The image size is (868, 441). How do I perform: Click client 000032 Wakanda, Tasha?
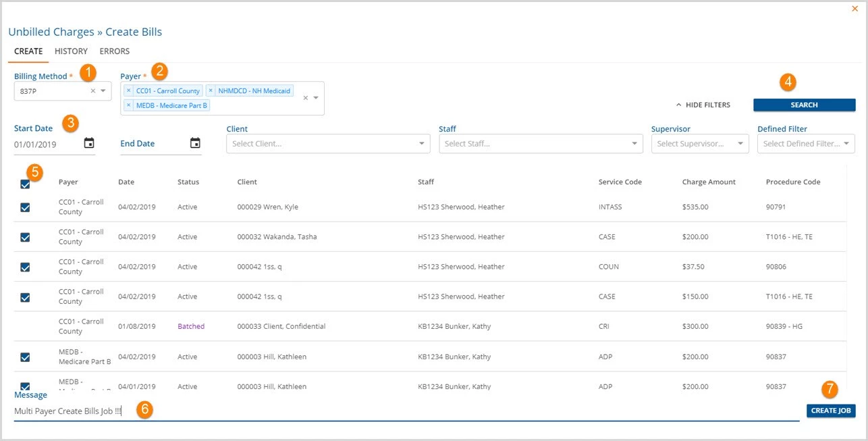pyautogui.click(x=277, y=236)
